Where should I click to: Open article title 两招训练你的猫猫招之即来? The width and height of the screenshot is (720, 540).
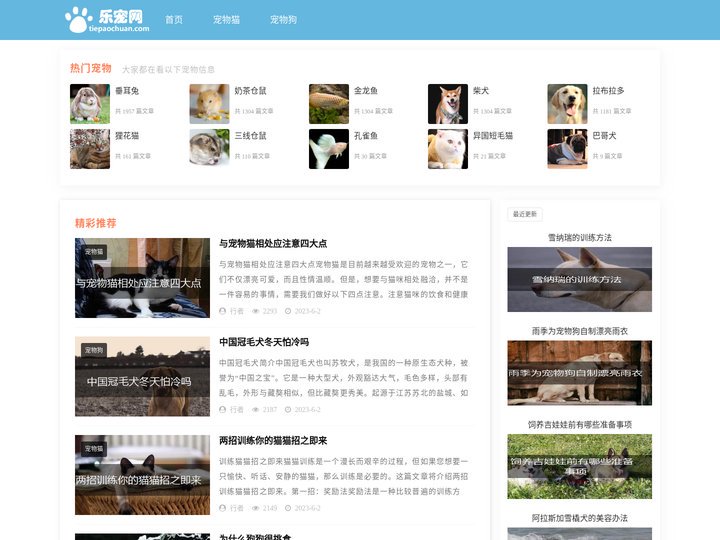[x=273, y=441]
